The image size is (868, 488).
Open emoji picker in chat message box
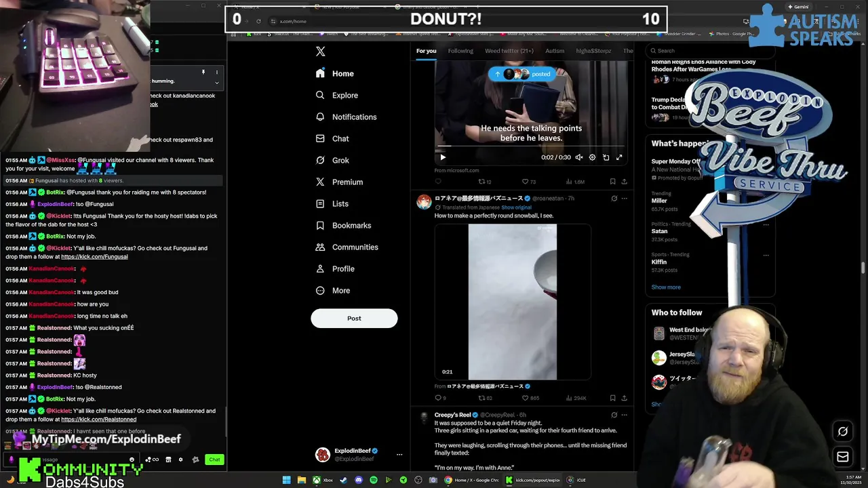coord(132,460)
